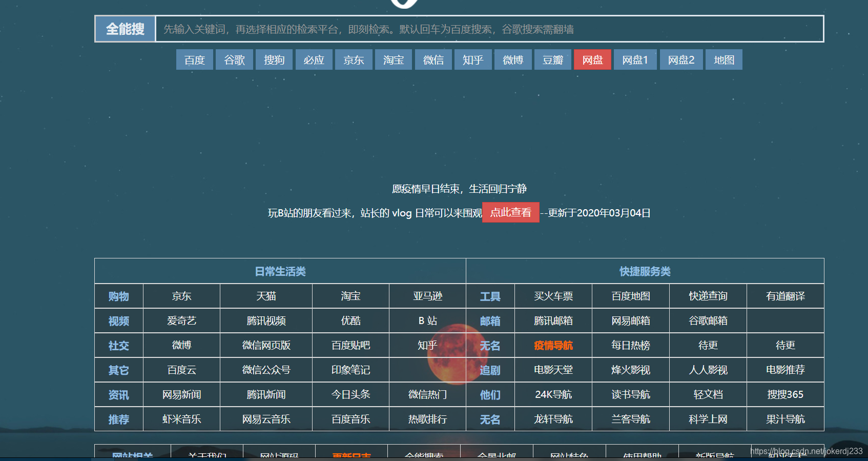Screen dimensions: 868x461
Task: Open 有道翻译 link
Action: 786,296
